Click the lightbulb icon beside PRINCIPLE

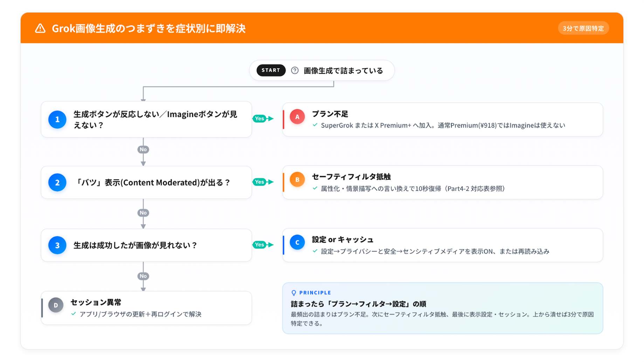(x=294, y=293)
